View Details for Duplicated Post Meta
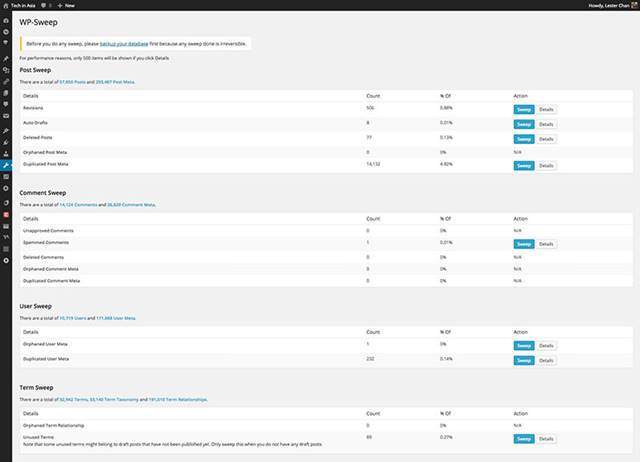The width and height of the screenshot is (640, 462). click(x=546, y=165)
